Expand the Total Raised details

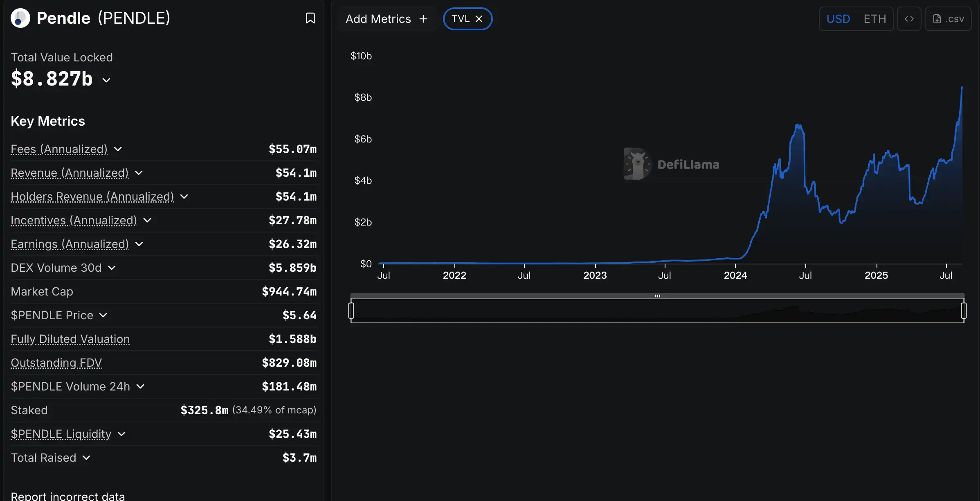point(86,458)
